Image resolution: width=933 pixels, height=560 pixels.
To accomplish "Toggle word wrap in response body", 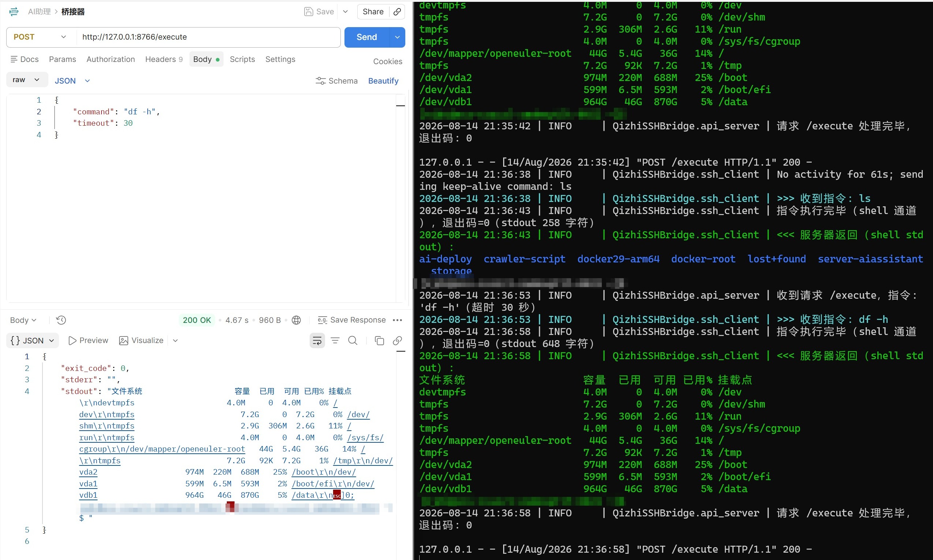I will pyautogui.click(x=317, y=340).
